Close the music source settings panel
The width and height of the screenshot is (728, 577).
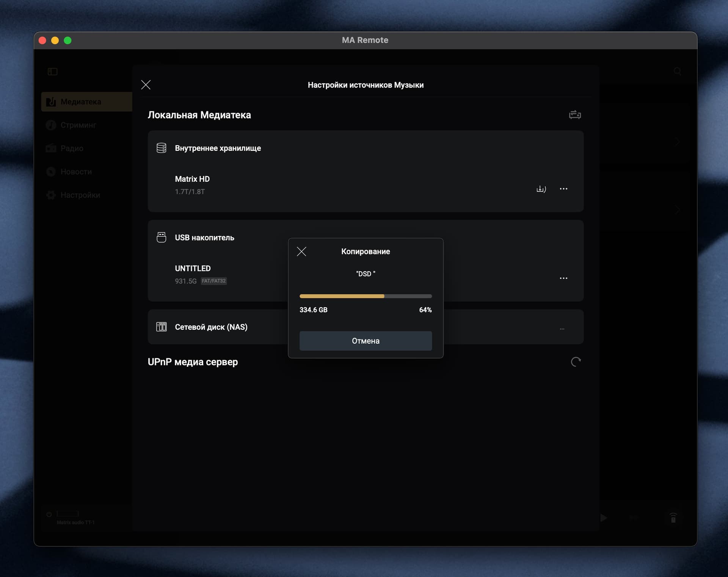point(146,84)
